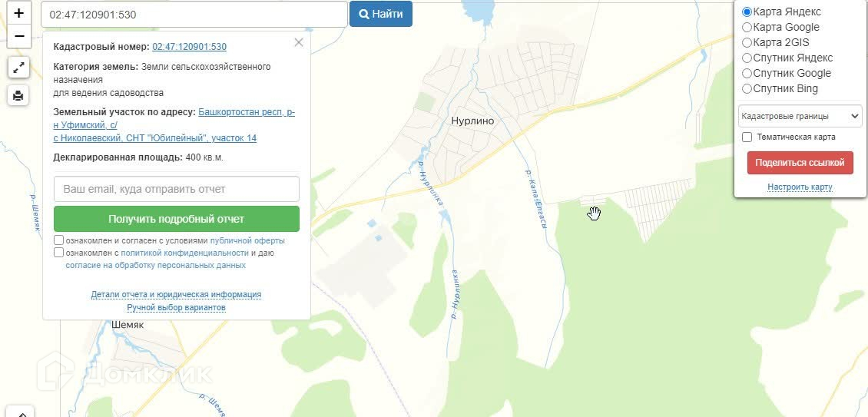Screen dimensions: 868x417
Task: Zoom out the map with minus button
Action: tap(19, 37)
